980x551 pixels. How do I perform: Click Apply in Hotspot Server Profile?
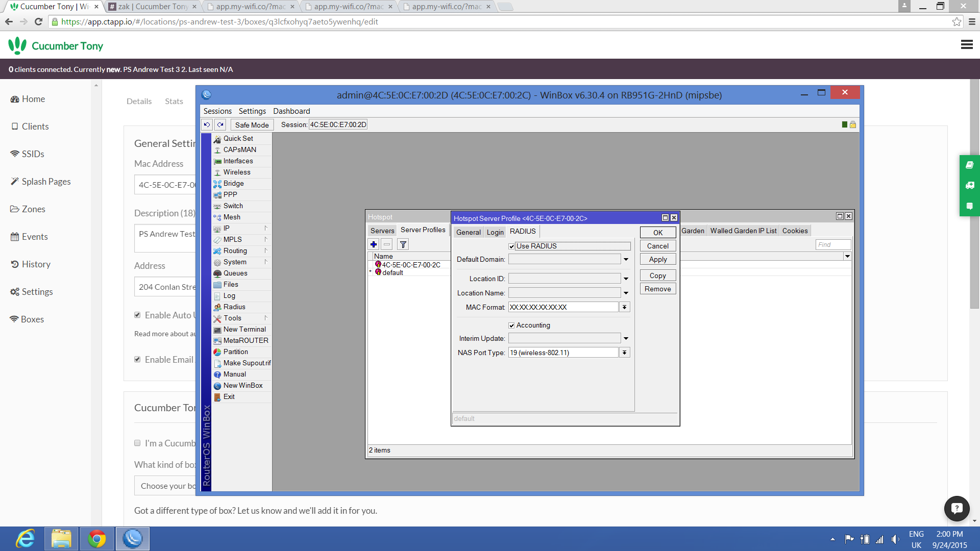(x=658, y=259)
